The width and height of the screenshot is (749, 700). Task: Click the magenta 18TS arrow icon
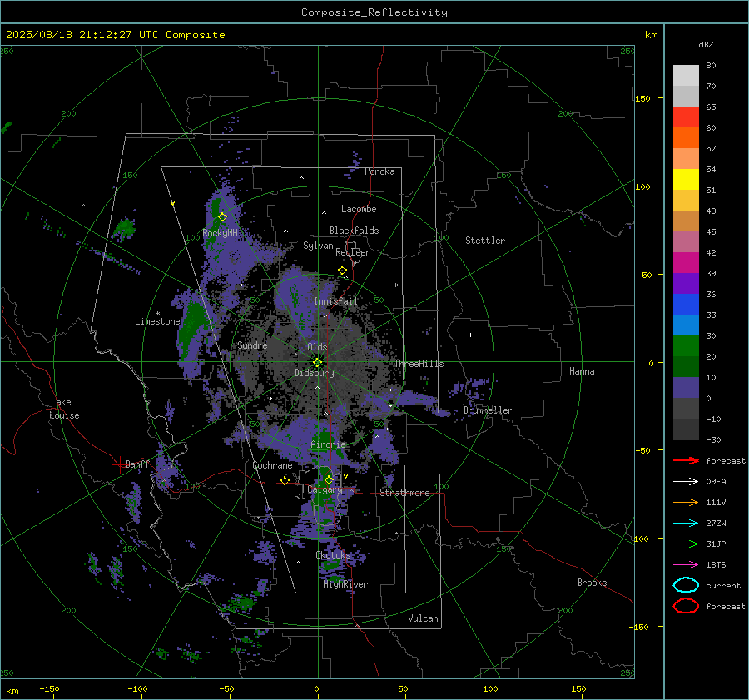(x=686, y=565)
